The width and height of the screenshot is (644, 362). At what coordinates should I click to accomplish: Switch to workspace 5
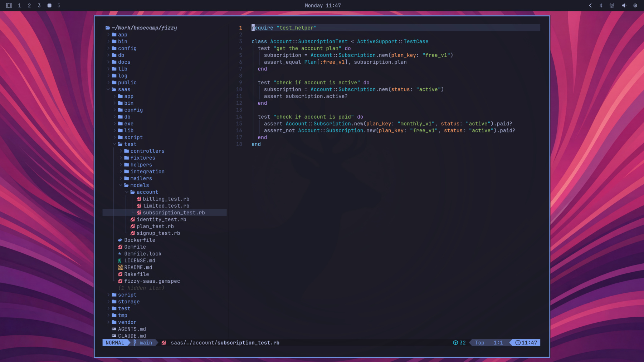(59, 5)
